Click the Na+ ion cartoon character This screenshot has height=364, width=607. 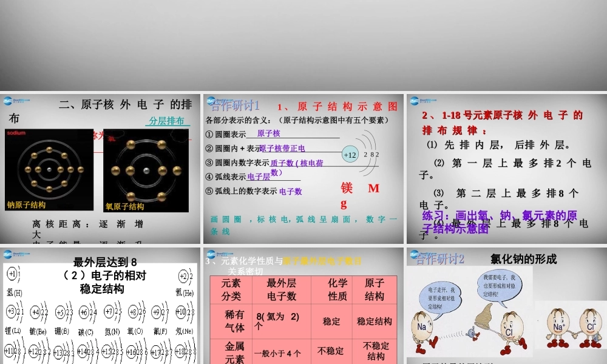558,328
